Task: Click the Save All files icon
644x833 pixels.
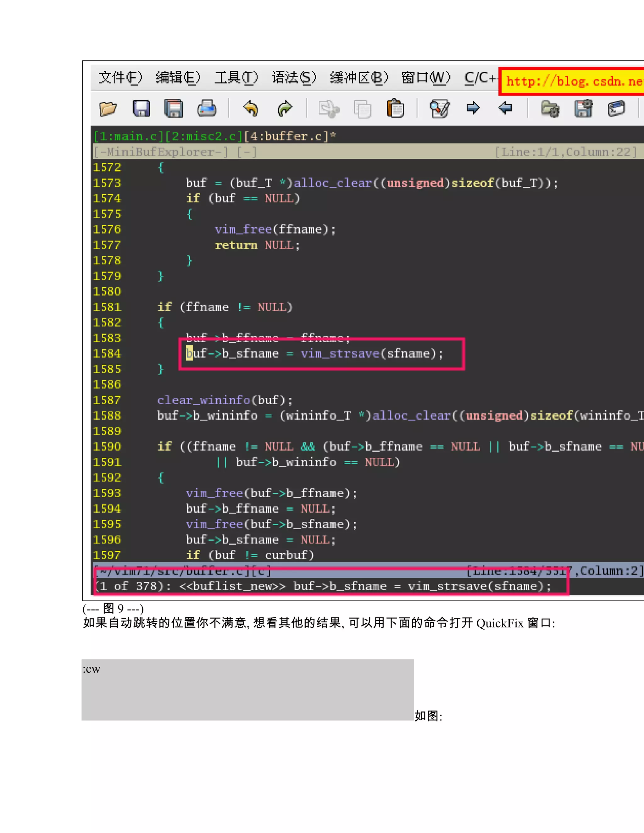Action: pos(174,109)
